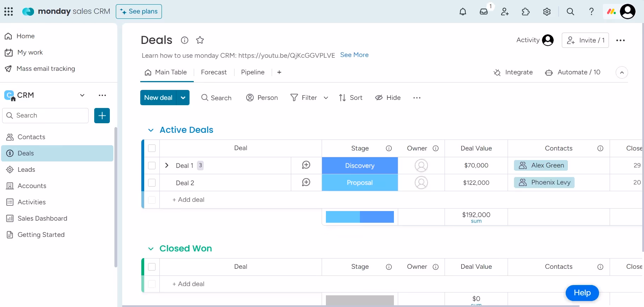Viewport: 644px width, 307px height.
Task: Click the add item plus button in sidebar
Action: tap(102, 115)
